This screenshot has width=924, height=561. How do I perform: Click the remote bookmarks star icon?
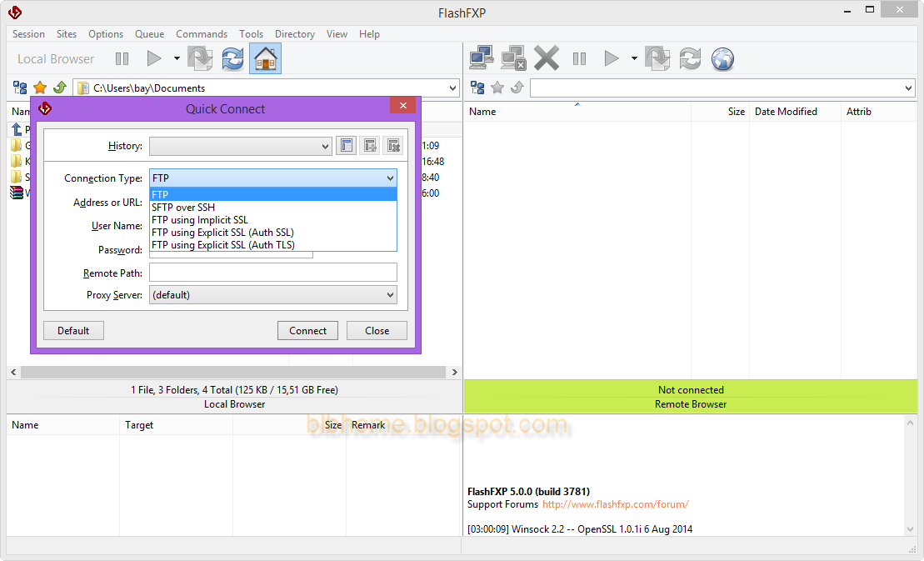(497, 88)
